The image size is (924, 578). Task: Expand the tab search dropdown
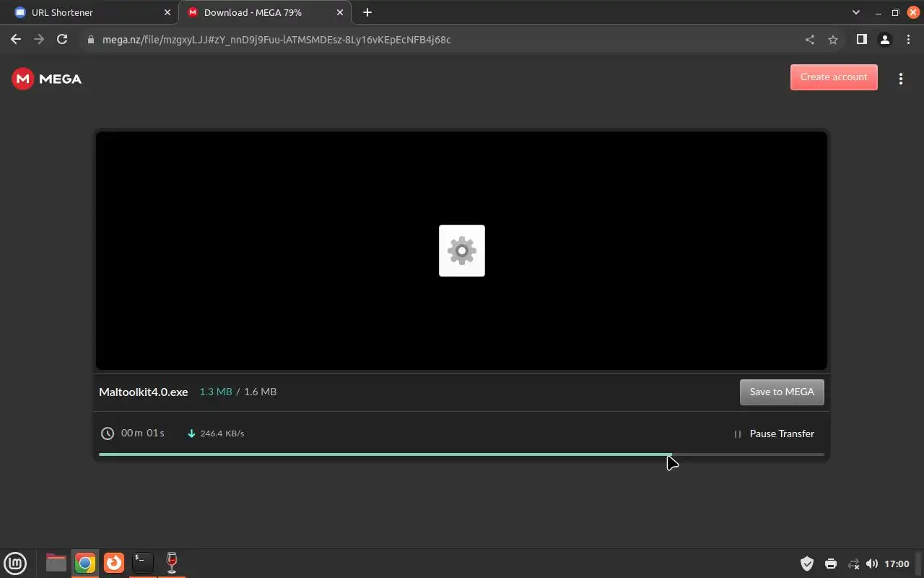pos(856,12)
